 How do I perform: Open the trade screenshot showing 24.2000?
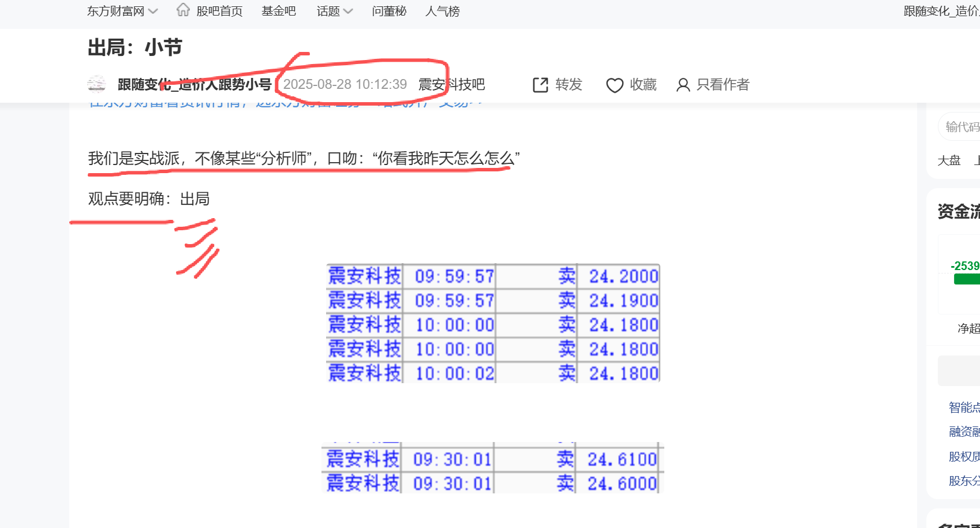pyautogui.click(x=493, y=324)
